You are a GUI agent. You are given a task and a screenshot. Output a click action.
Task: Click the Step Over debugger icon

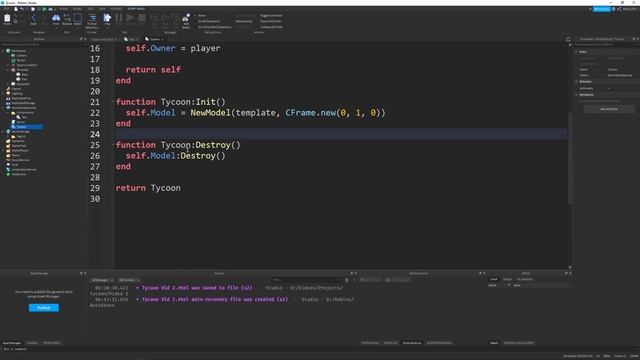[165, 19]
